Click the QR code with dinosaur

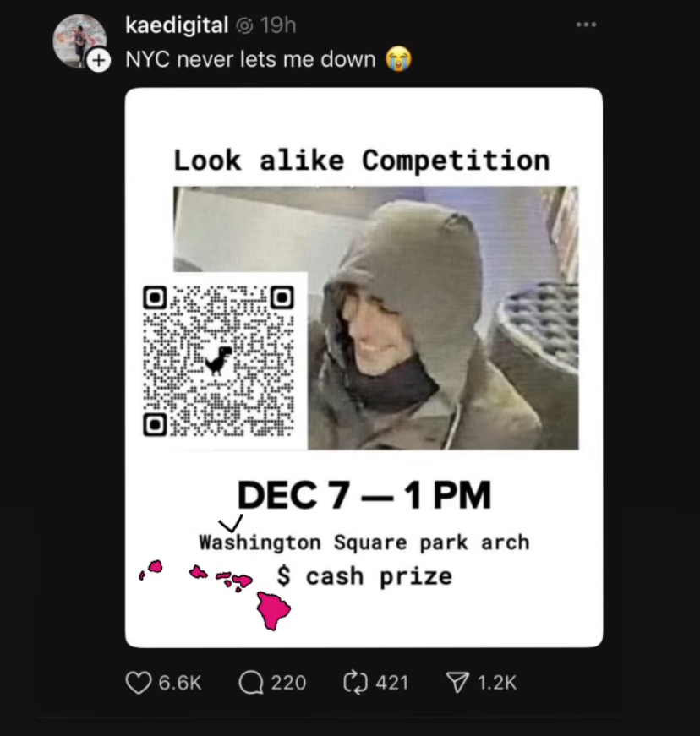[219, 361]
